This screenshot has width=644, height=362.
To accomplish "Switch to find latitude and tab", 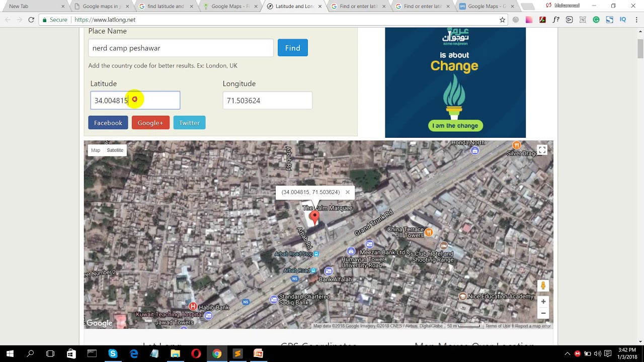I will pos(165,6).
